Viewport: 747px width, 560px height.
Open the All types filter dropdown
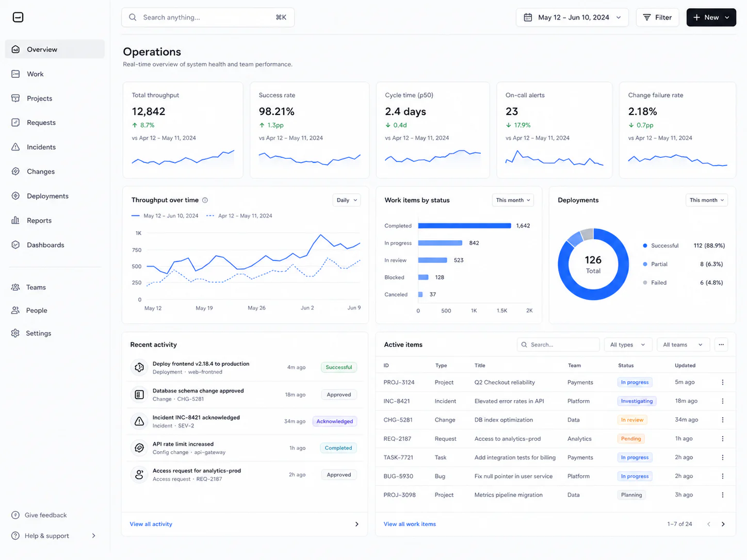[x=628, y=344]
